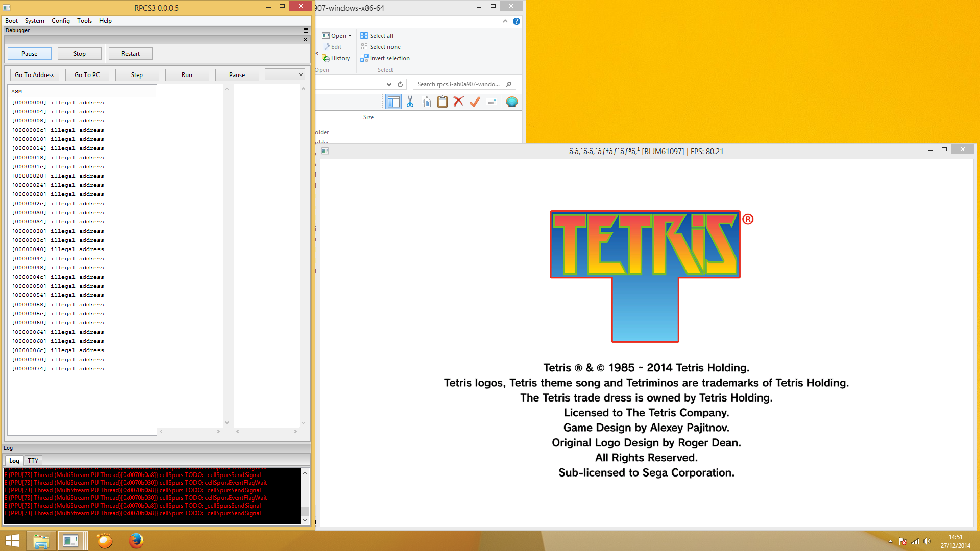Click the Paste clipboard icon
Image resolution: width=980 pixels, height=551 pixels.
tap(443, 102)
